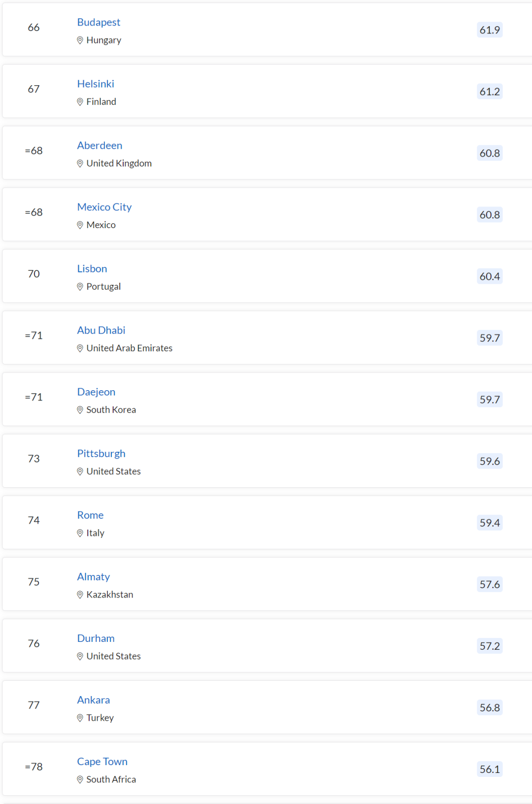The height and width of the screenshot is (804, 532).
Task: Click the Rome city link
Action: (x=90, y=515)
